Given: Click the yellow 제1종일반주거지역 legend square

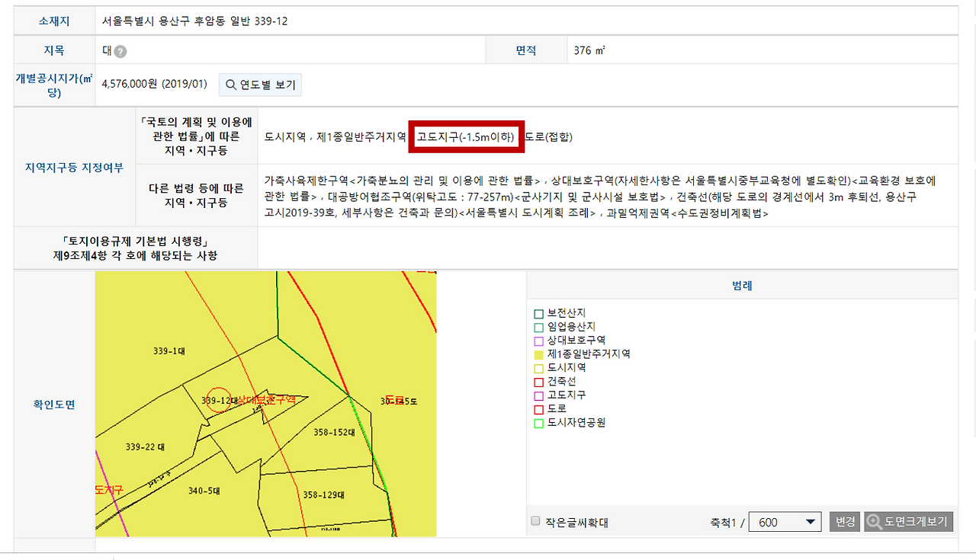Looking at the screenshot, I should pyautogui.click(x=538, y=354).
